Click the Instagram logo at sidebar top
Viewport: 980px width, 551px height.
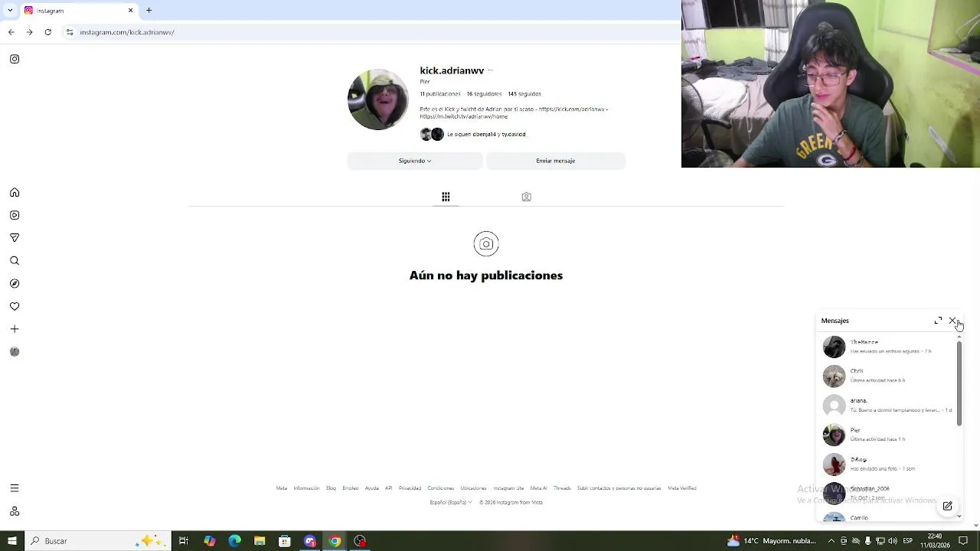pos(15,59)
